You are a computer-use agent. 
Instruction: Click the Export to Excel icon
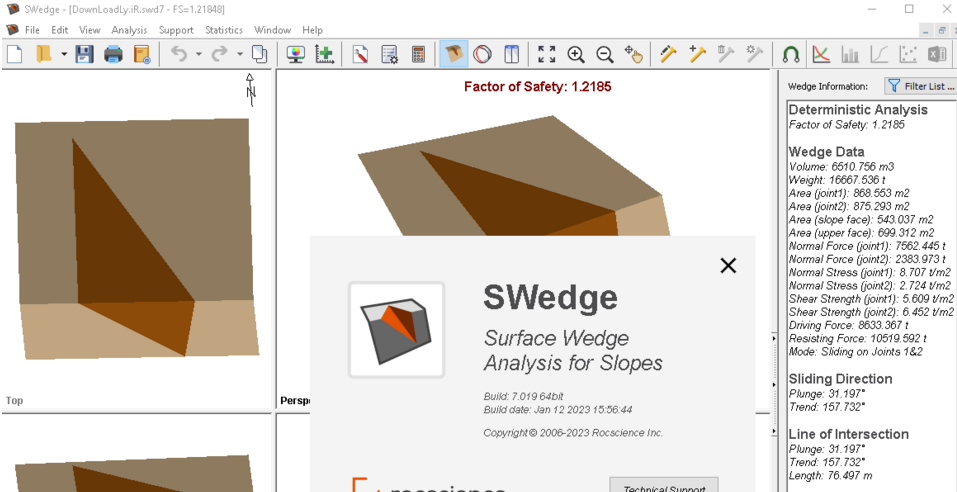point(937,54)
